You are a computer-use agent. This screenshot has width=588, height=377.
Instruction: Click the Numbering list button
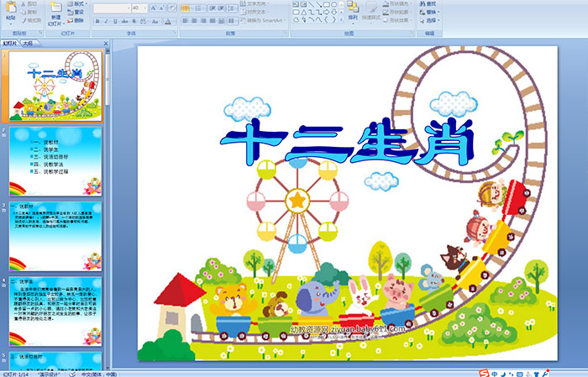pos(199,8)
